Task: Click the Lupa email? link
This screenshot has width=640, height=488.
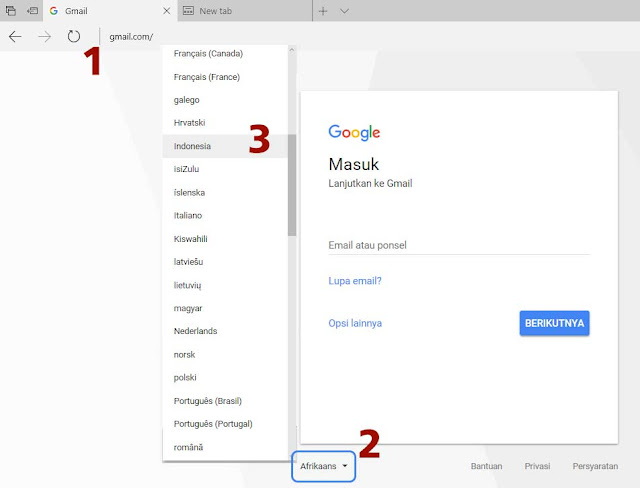Action: (355, 281)
